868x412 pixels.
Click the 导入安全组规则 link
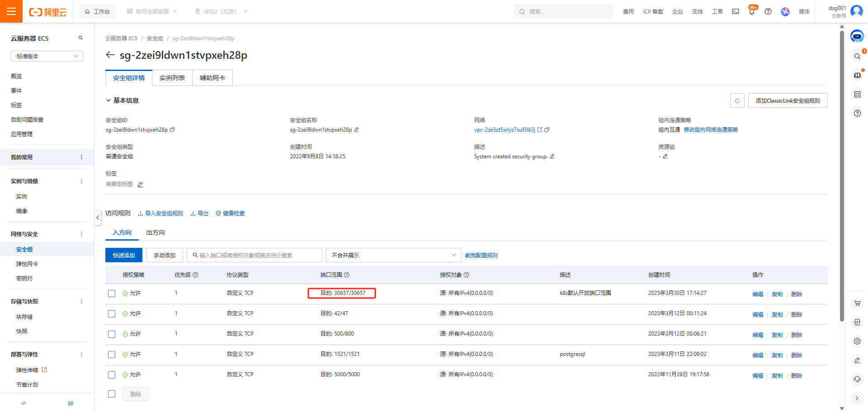tap(160, 213)
